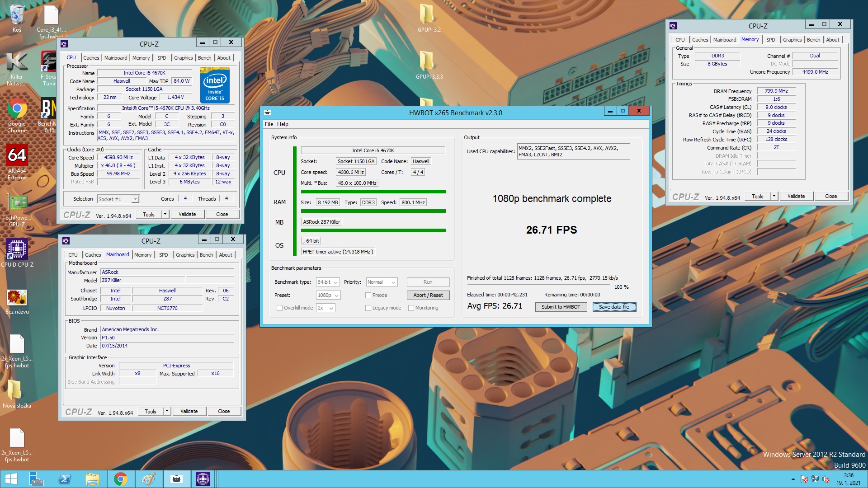This screenshot has height=488, width=868.
Task: Click Validate in Memory CPU-Z window
Action: [x=796, y=196]
